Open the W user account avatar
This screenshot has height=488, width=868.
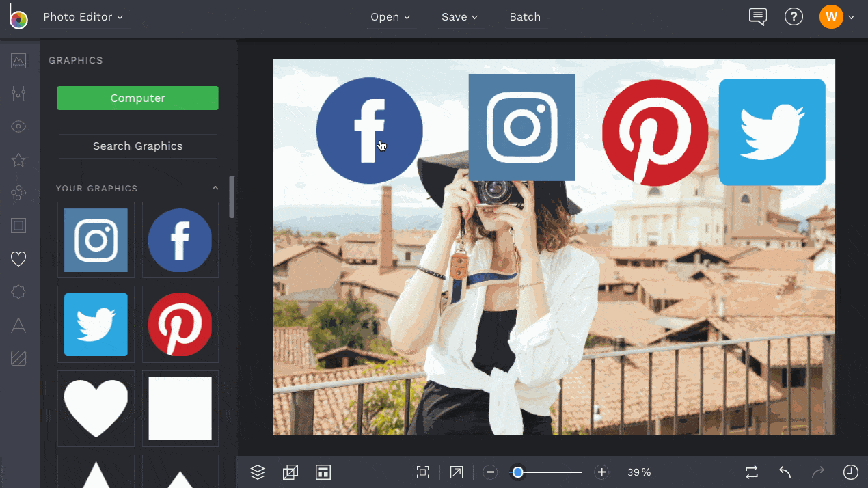point(831,17)
